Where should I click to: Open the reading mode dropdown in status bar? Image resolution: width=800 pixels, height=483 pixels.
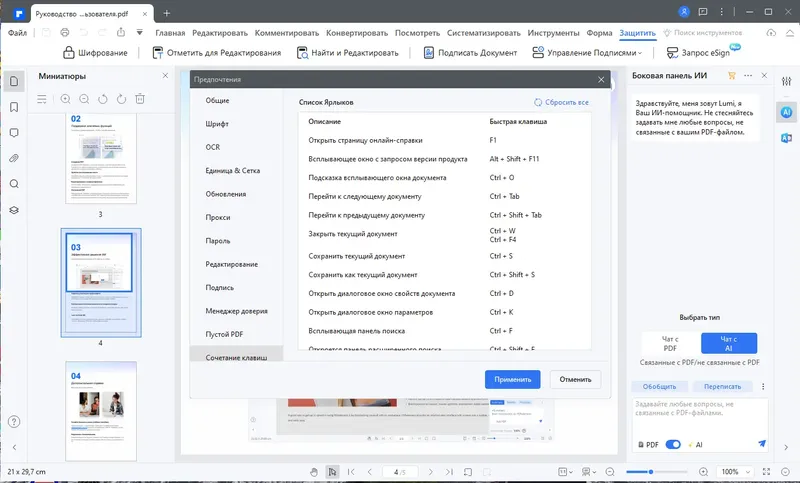point(588,472)
